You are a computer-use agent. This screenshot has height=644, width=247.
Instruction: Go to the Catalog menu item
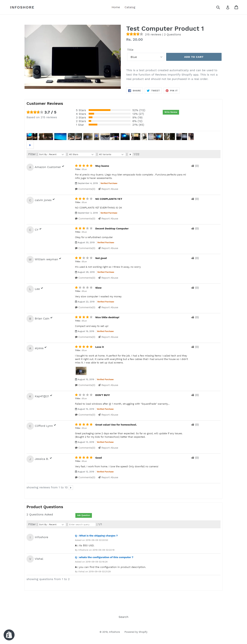(x=130, y=7)
